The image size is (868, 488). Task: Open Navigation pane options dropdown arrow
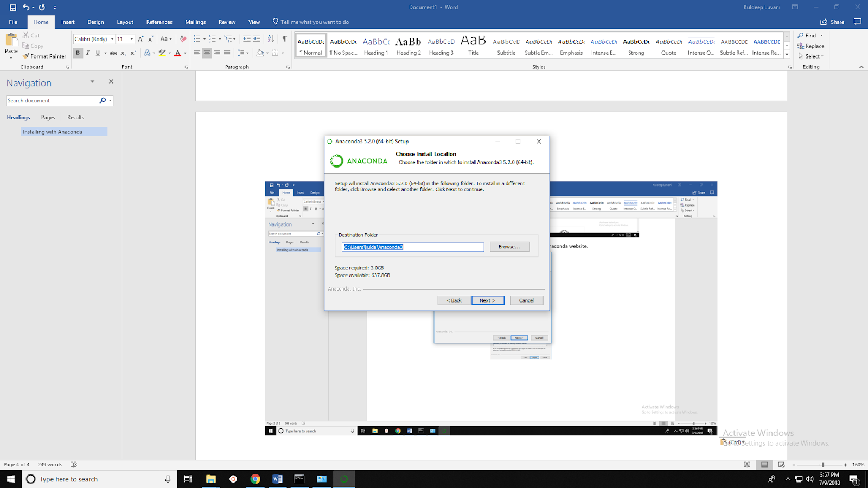pyautogui.click(x=92, y=82)
